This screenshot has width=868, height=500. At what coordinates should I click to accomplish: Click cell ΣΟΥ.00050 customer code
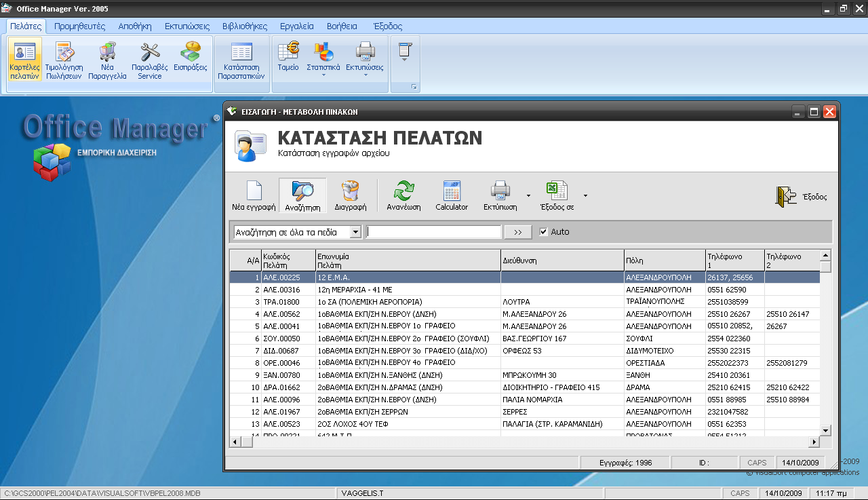coord(288,339)
